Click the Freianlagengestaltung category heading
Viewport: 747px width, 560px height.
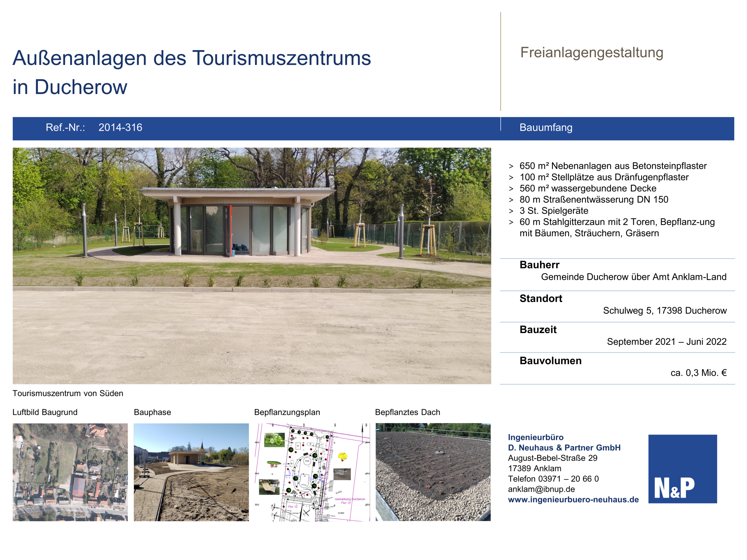click(592, 53)
